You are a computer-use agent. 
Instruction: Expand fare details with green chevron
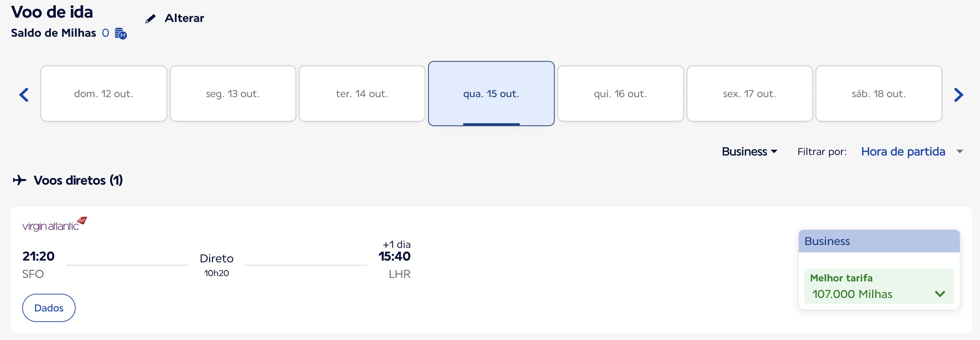pyautogui.click(x=940, y=294)
